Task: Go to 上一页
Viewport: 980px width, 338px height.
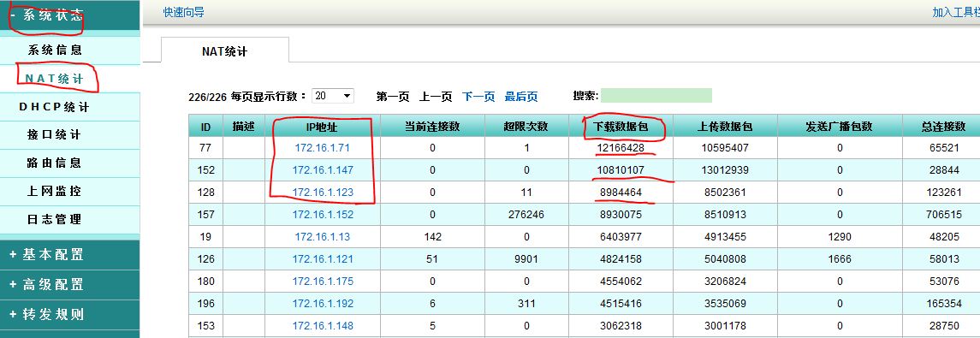Action: [436, 97]
